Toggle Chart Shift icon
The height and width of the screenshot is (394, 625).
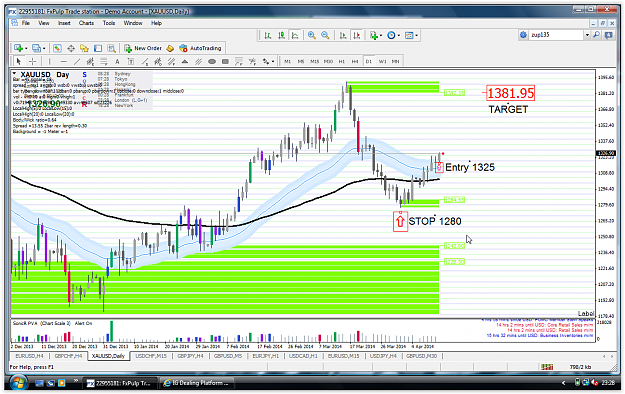click(x=357, y=35)
